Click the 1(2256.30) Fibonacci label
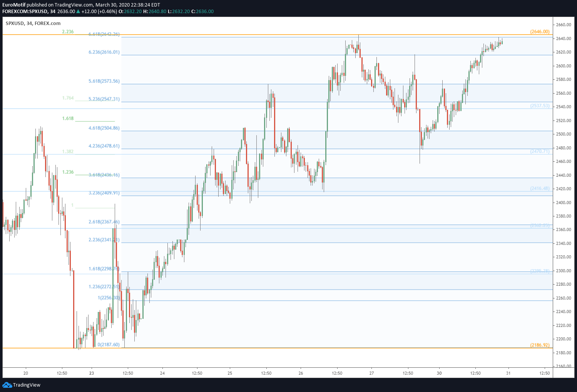Image resolution: width=577 pixels, height=392 pixels. [x=109, y=298]
